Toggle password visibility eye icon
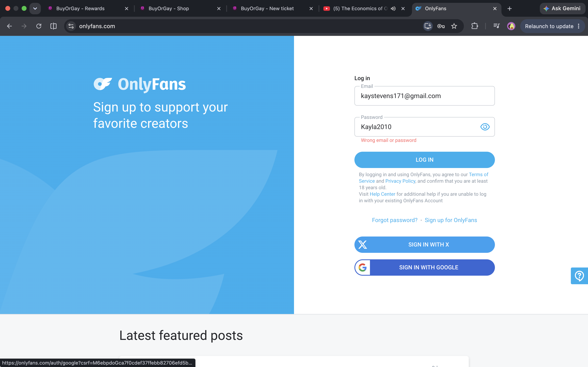 pos(485,127)
